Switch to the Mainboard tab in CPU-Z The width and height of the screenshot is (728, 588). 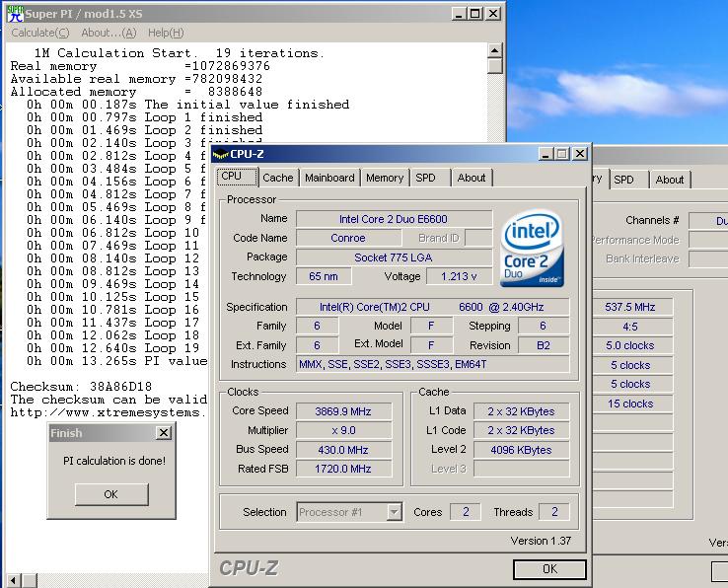pyautogui.click(x=329, y=178)
